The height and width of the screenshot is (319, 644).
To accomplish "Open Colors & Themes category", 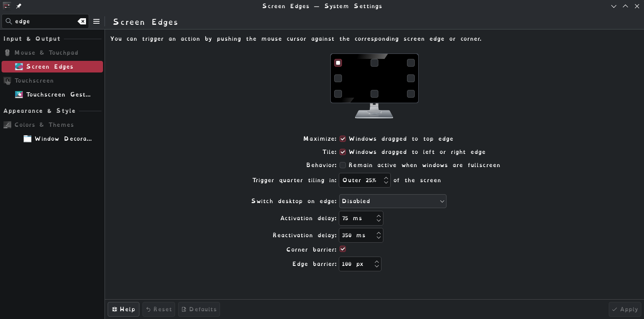I will (52, 125).
